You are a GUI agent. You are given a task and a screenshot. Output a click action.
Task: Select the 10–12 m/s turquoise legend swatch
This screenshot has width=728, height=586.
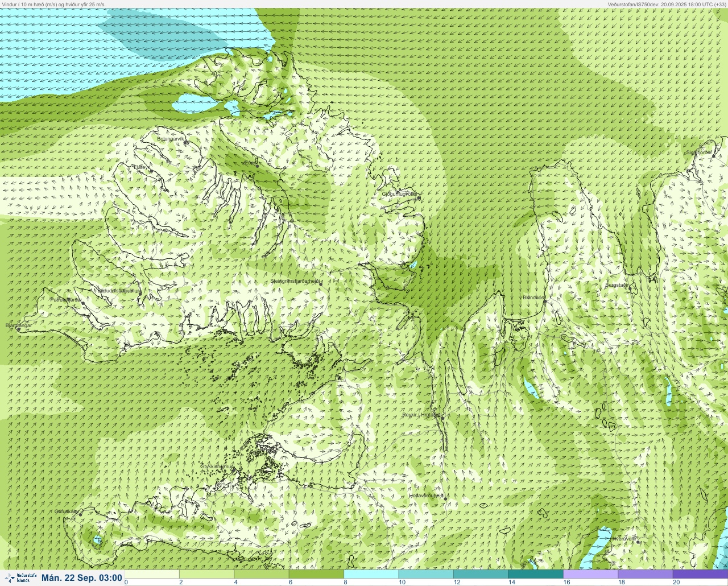pyautogui.click(x=426, y=574)
